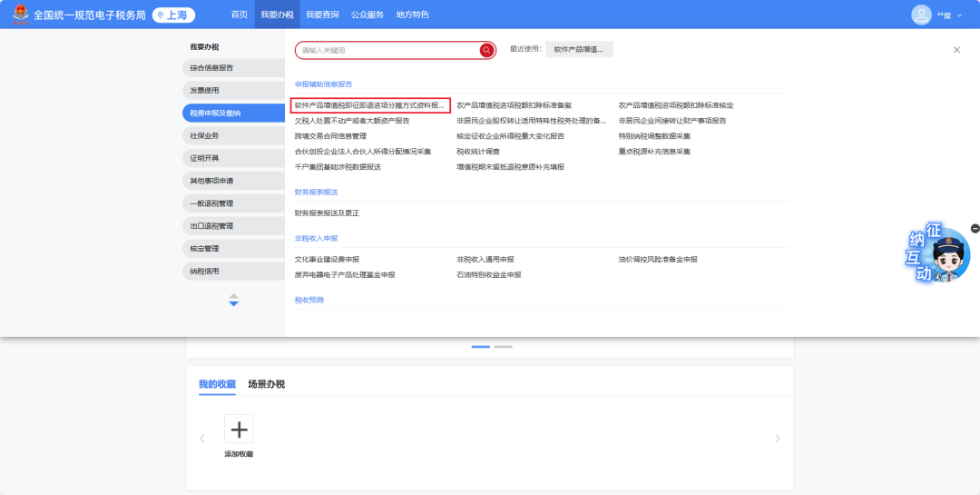Click the plus icon to add favorite

[239, 430]
